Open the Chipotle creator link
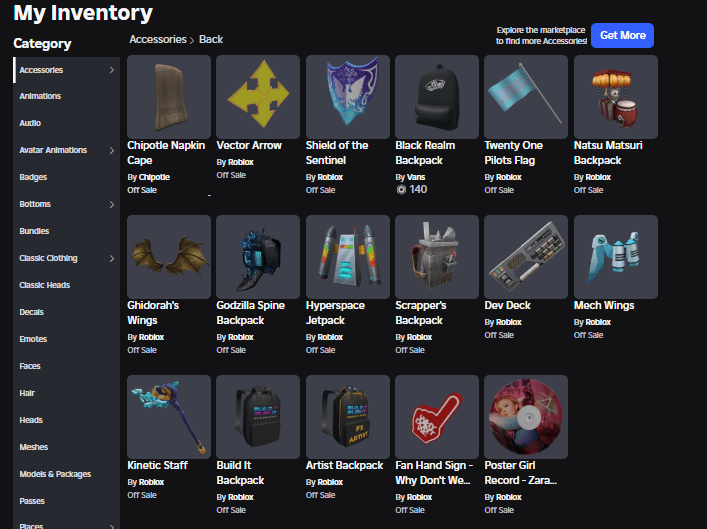Screen dimensions: 707x529 click(154, 177)
